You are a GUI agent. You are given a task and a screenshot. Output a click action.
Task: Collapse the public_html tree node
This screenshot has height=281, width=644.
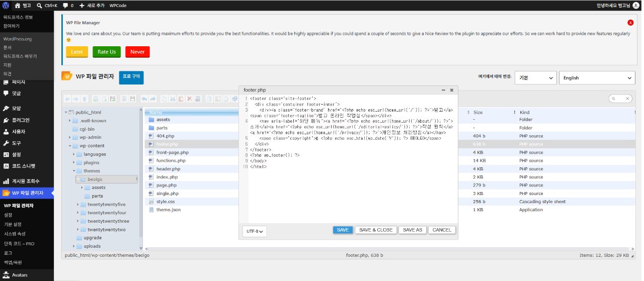pos(66,113)
